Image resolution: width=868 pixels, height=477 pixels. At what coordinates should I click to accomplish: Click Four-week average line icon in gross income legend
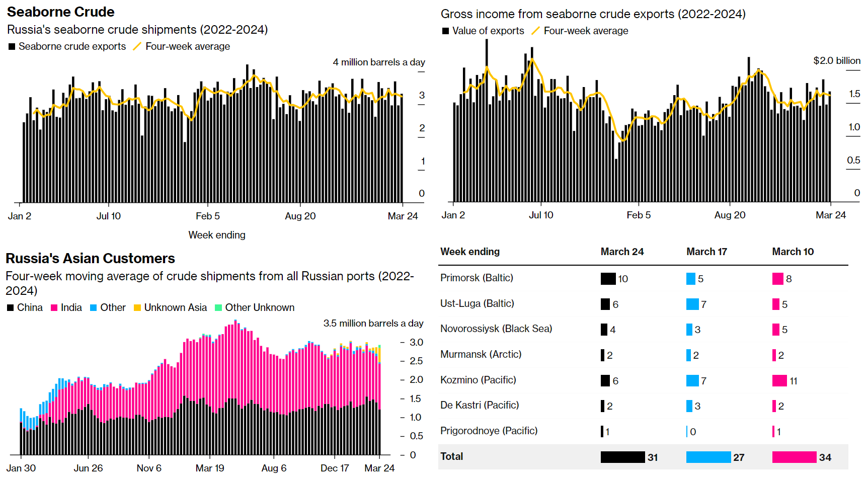click(x=535, y=31)
